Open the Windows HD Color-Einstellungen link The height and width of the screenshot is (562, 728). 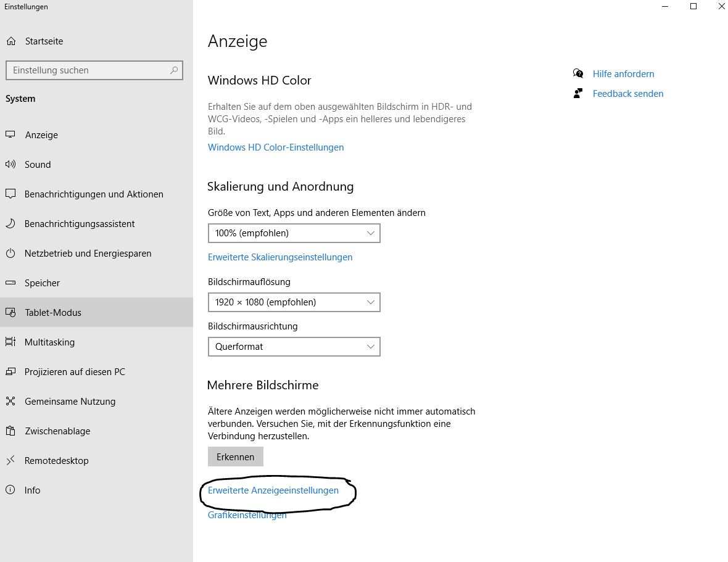[276, 147]
